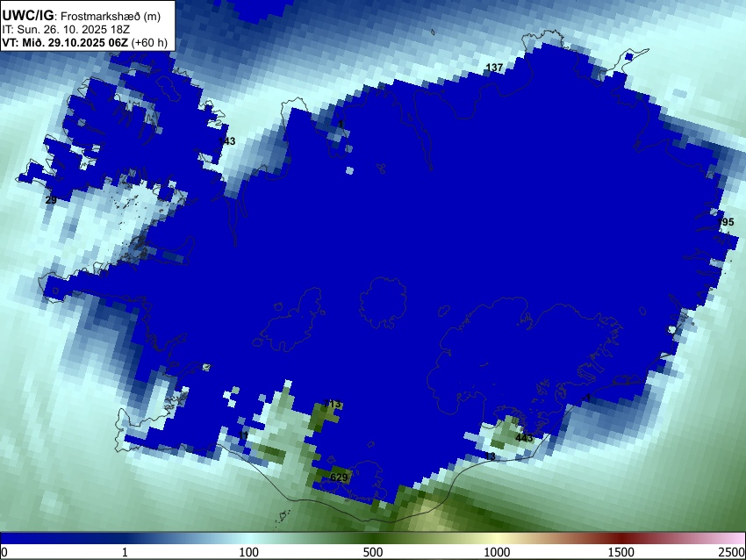Click the '-1' value on the southeast coast
746x560 pixels.
[586, 398]
